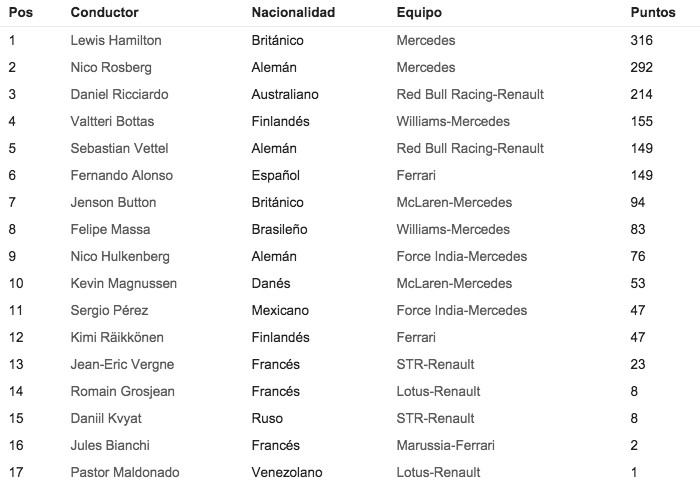Select Kevin Magnussen's Danés nationality cell
Screen dimensions: 700x490
pyautogui.click(x=272, y=284)
